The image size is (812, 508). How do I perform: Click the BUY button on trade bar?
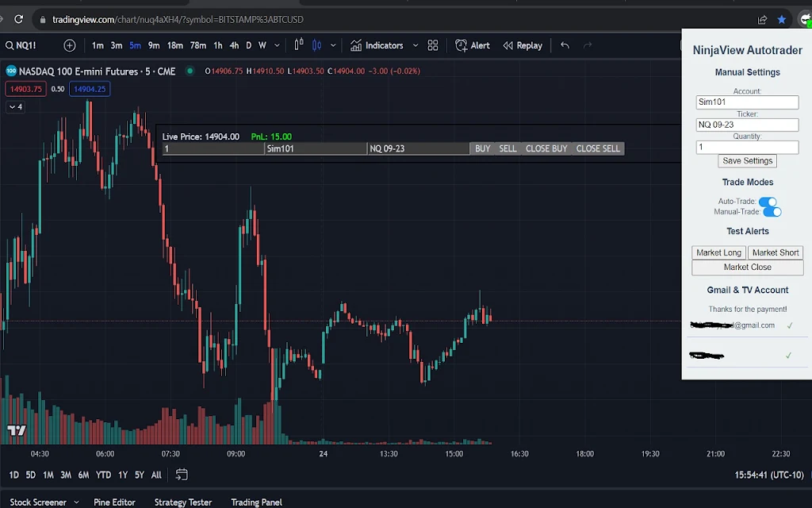[483, 148]
